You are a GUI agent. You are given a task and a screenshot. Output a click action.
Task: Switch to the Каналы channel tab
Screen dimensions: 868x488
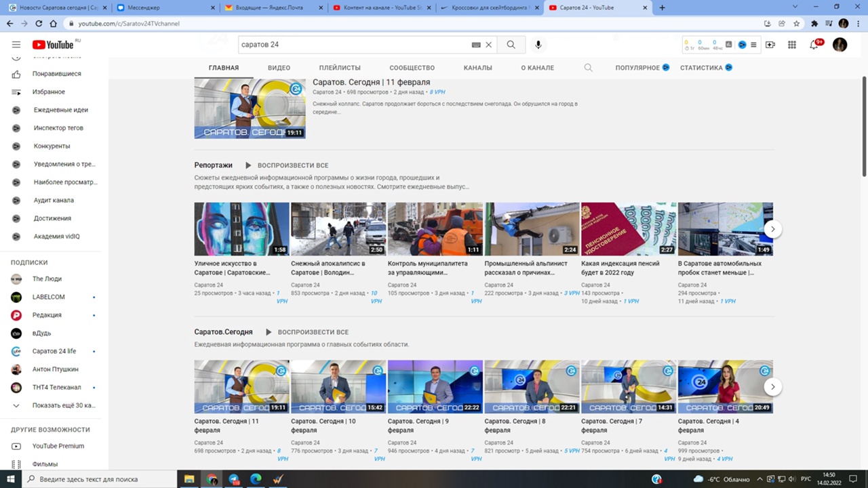[x=478, y=68]
